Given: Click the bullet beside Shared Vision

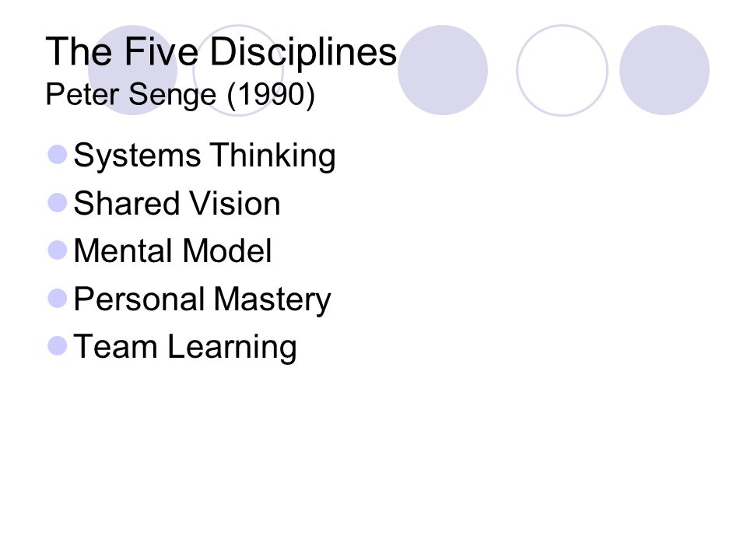Looking at the screenshot, I should (x=58, y=202).
